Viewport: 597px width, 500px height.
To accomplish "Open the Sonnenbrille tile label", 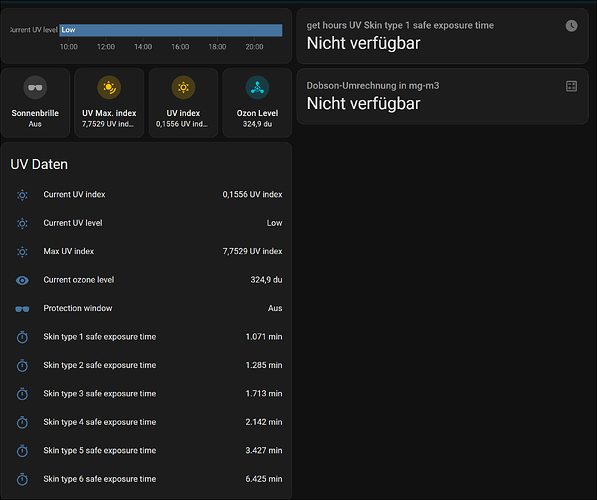I will point(35,113).
